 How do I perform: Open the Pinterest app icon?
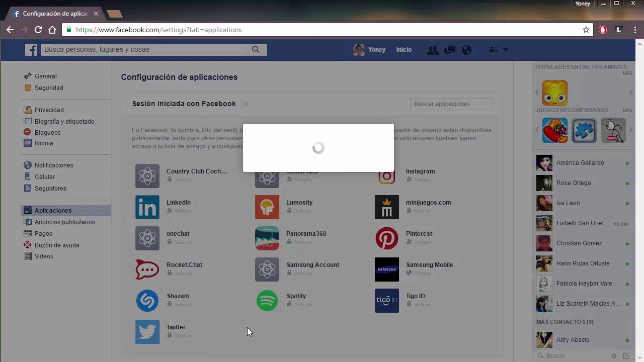(x=387, y=238)
